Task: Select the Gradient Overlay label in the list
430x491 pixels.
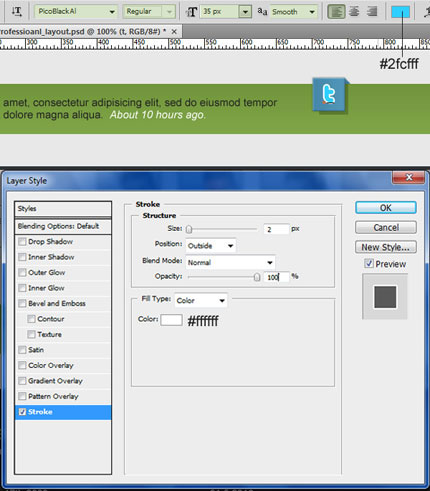Action: 55,381
